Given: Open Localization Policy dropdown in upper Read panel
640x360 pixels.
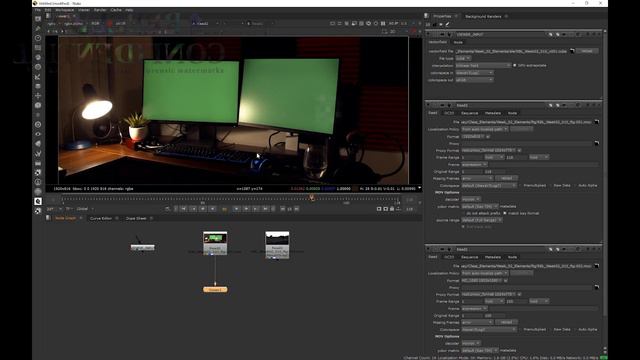Looking at the screenshot, I should tap(484, 129).
